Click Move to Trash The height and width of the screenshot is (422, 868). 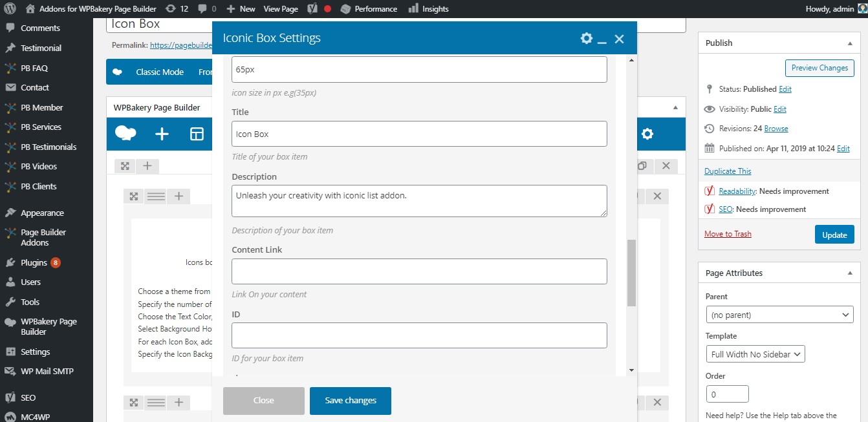click(728, 234)
